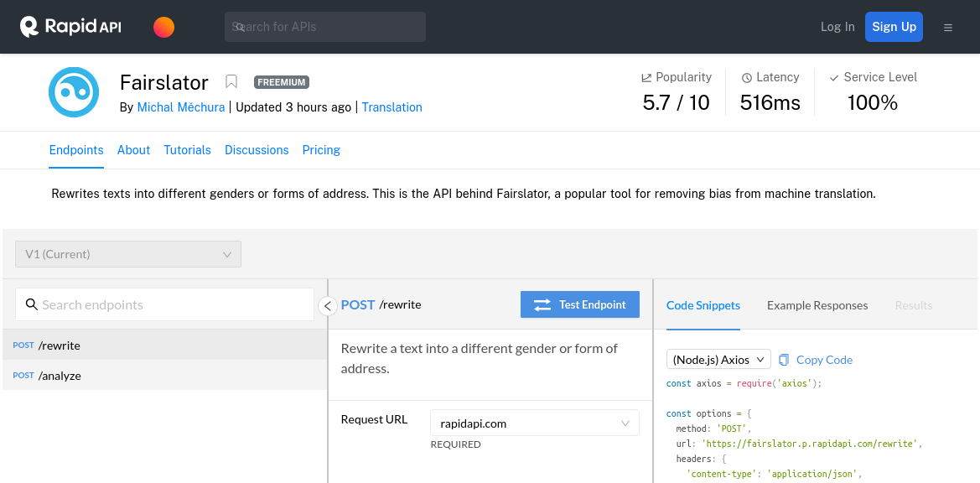Select the POST /analyze endpoint

pyautogui.click(x=164, y=376)
